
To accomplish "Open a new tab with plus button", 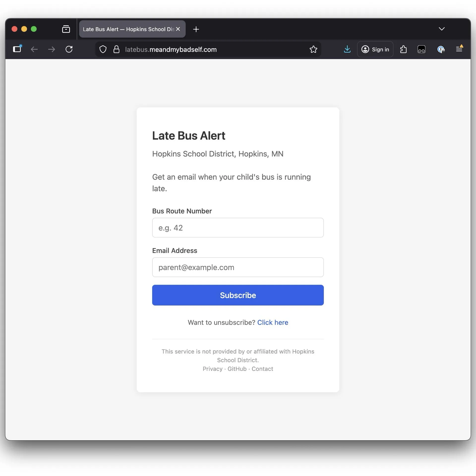I will coord(196,29).
